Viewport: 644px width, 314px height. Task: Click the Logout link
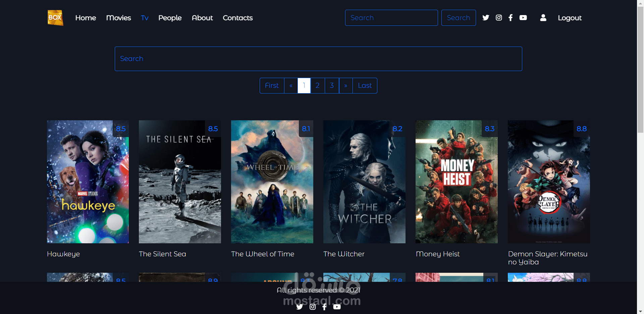point(570,18)
